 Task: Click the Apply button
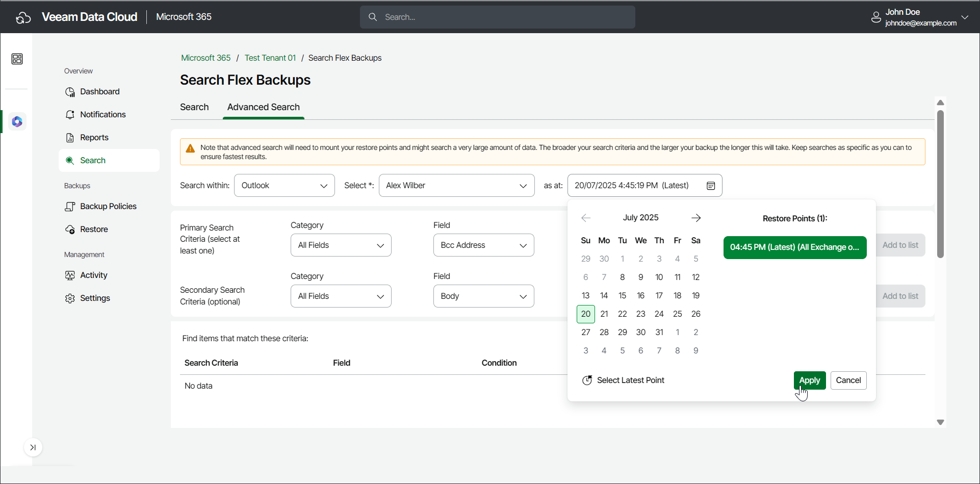[x=810, y=380]
